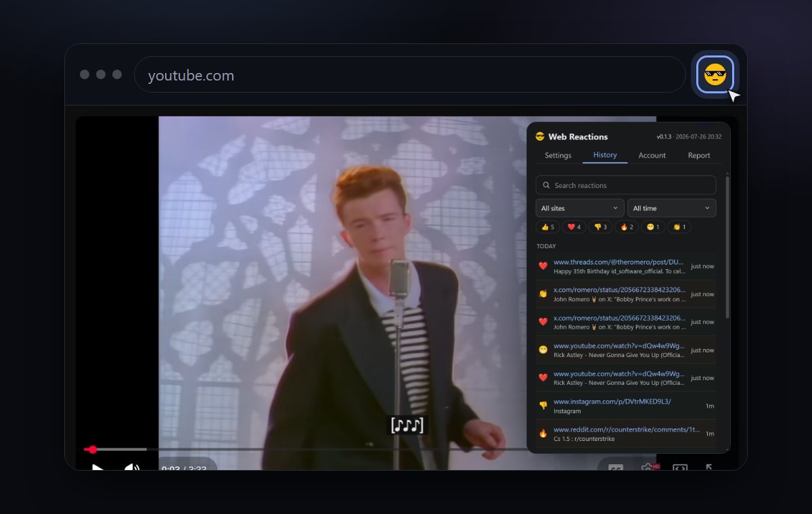
Task: Go to the Report tab
Action: (699, 156)
